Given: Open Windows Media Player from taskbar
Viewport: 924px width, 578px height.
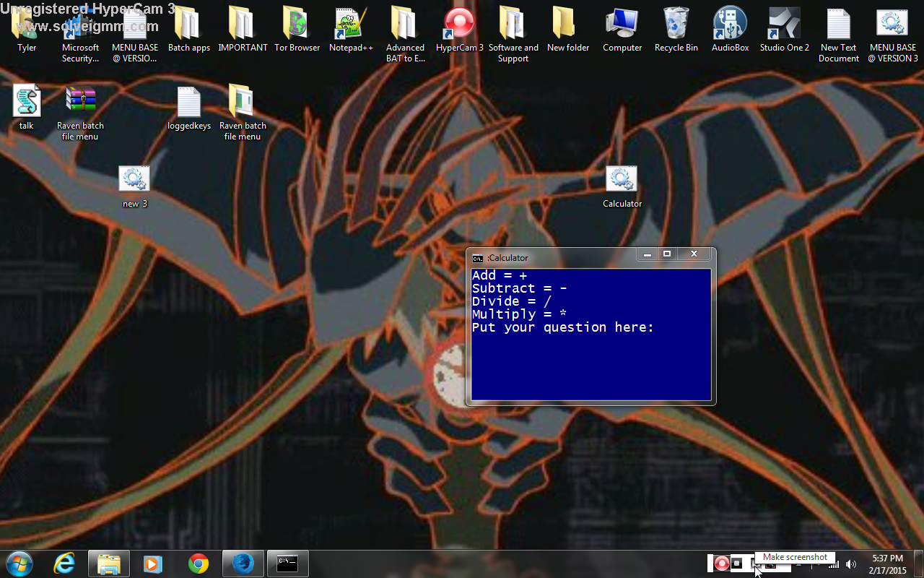Looking at the screenshot, I should coord(153,564).
